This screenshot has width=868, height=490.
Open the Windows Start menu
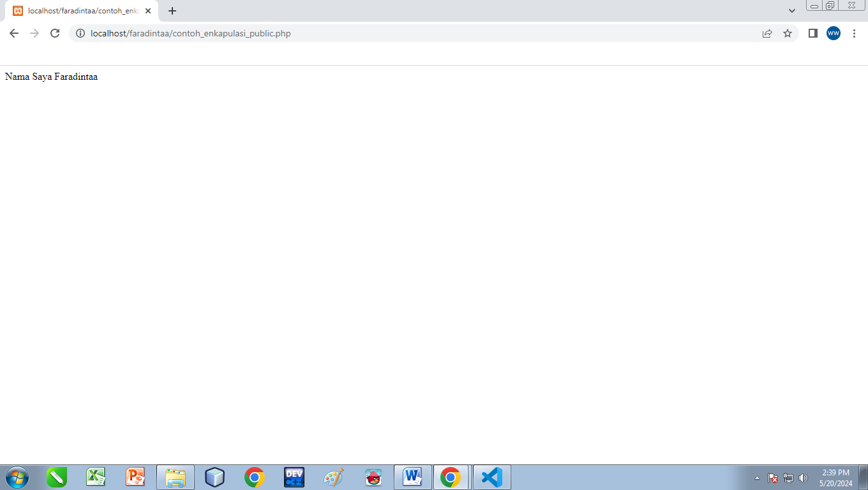pos(17,477)
